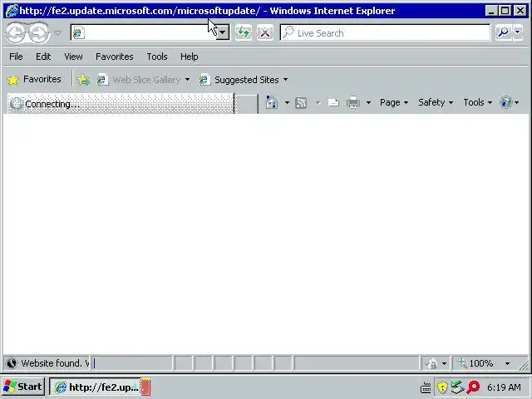Click Add to Favorites Bar icon

click(x=83, y=80)
